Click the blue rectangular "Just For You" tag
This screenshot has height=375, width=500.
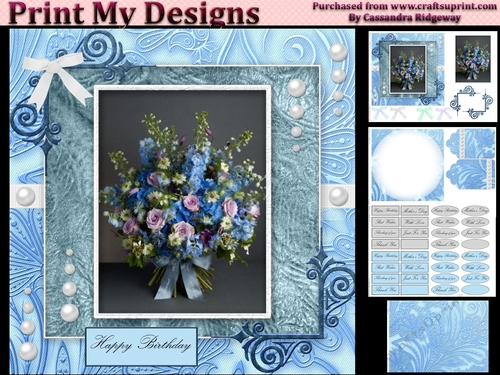click(x=414, y=278)
